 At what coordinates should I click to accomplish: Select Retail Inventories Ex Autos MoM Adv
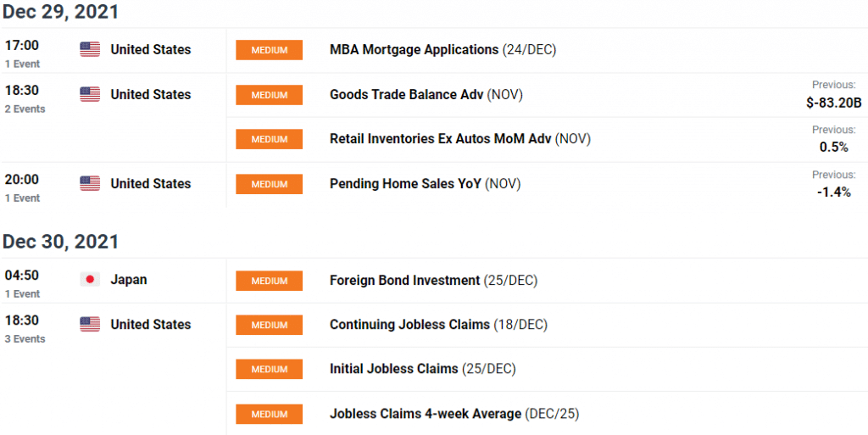pos(441,139)
